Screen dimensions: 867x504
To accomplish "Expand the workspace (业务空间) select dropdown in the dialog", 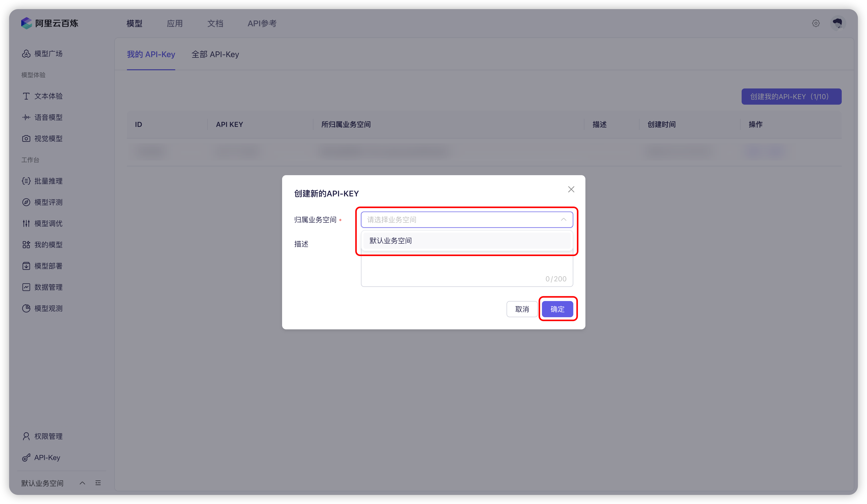I will coord(467,219).
